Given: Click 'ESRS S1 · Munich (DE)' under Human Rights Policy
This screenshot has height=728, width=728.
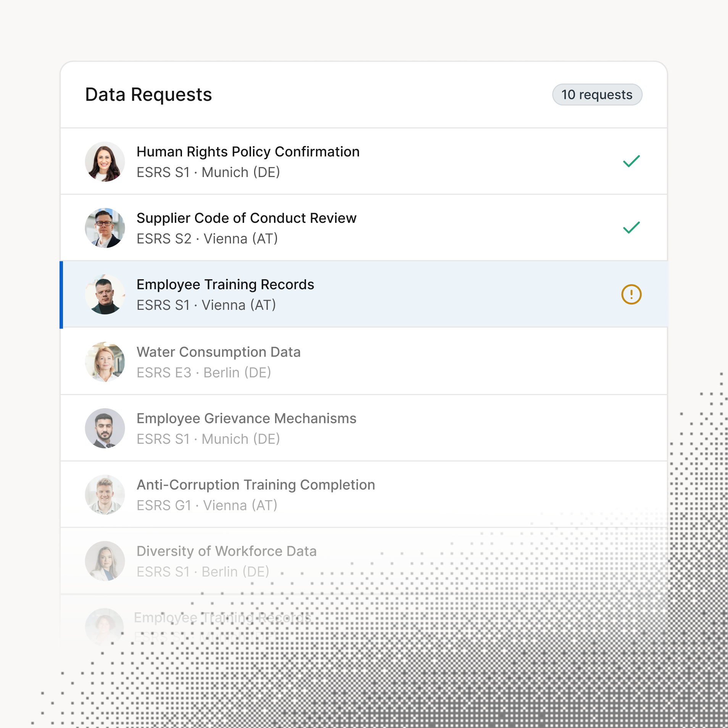Looking at the screenshot, I should coord(208,172).
